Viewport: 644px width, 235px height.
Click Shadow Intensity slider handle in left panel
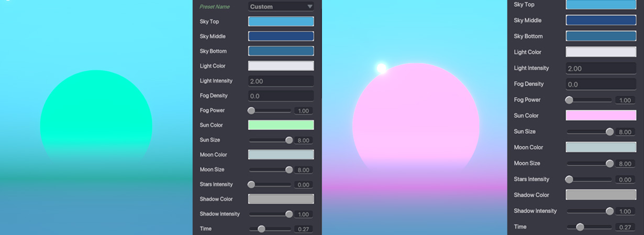click(x=289, y=214)
